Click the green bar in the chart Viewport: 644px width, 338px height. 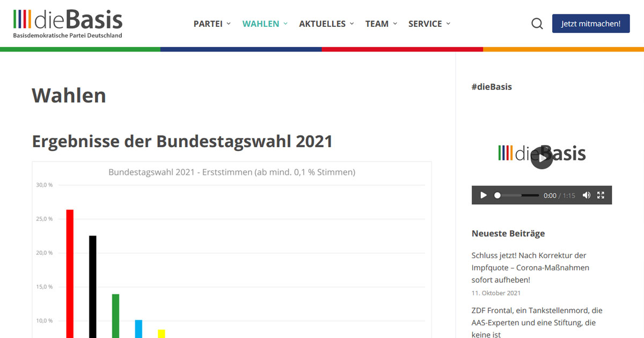pyautogui.click(x=115, y=315)
